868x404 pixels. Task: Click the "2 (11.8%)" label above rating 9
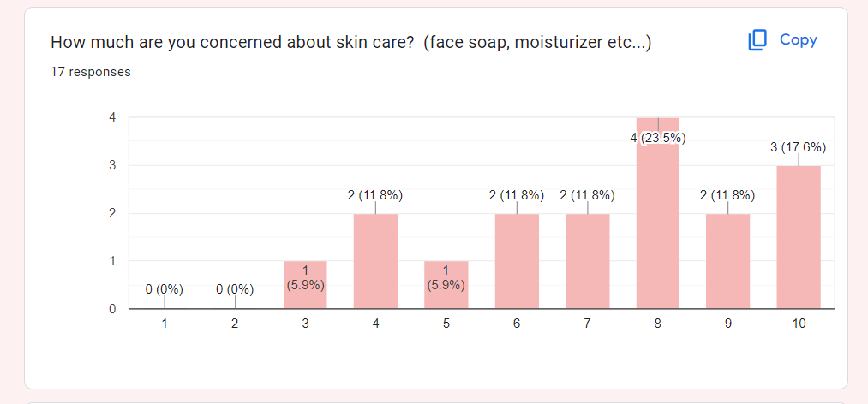pos(728,195)
